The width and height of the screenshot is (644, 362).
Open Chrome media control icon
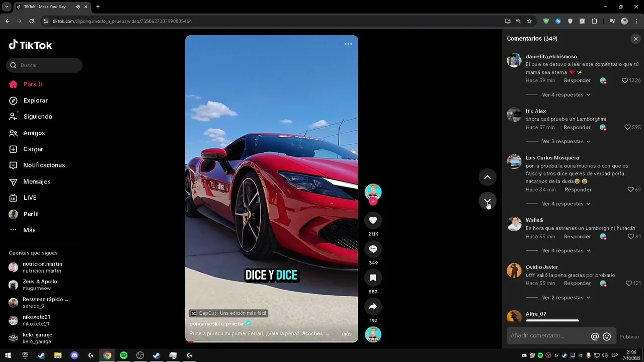click(x=612, y=21)
